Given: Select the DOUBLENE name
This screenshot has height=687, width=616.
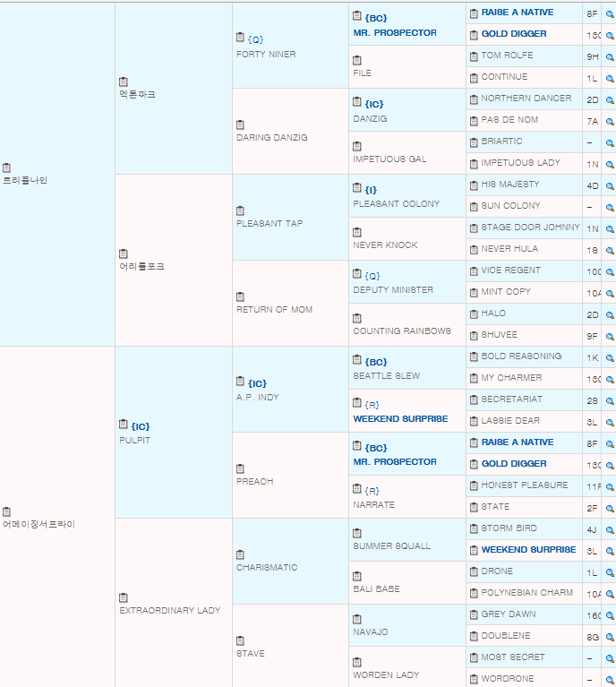Looking at the screenshot, I should (x=506, y=635).
